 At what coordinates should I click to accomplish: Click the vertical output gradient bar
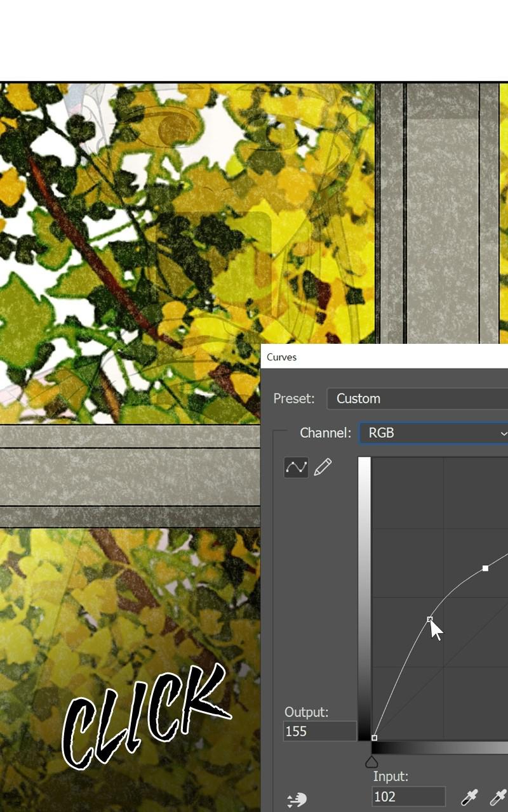[x=364, y=598]
